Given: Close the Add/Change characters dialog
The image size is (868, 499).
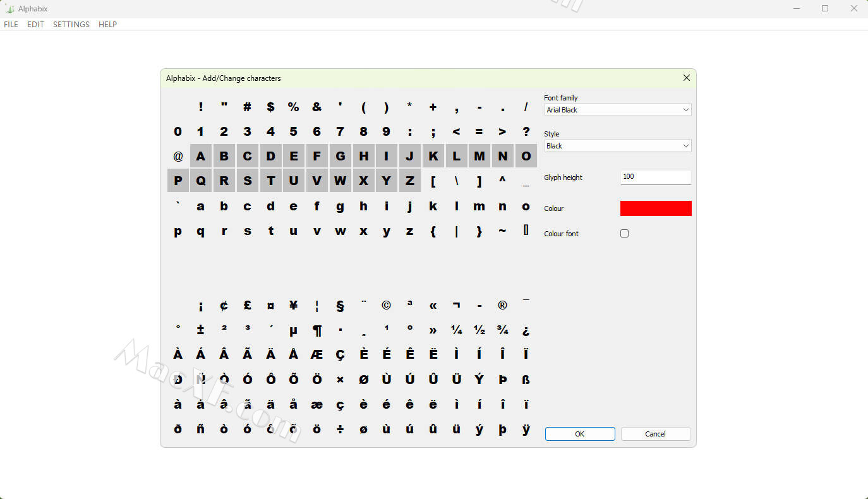Looking at the screenshot, I should click(x=687, y=78).
